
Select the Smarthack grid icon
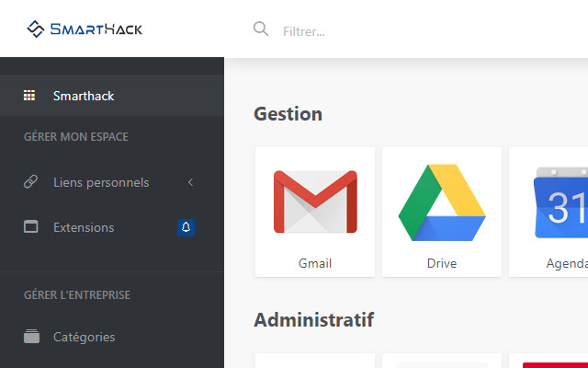[29, 96]
